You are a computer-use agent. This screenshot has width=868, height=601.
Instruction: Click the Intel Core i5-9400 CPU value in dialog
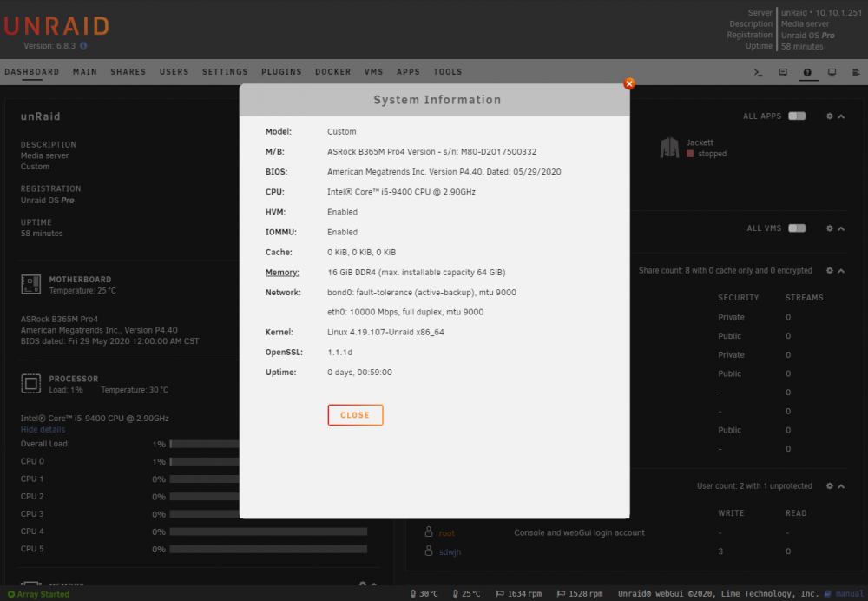pyautogui.click(x=401, y=192)
